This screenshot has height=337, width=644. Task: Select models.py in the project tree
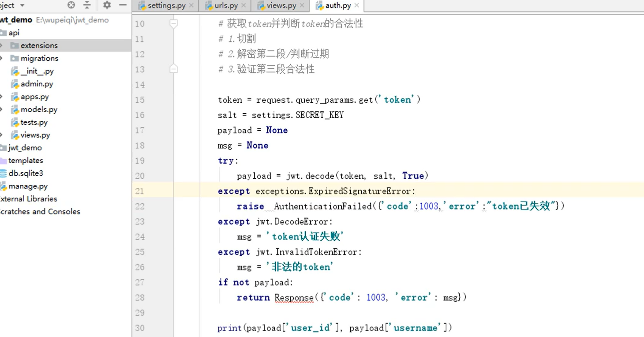click(x=39, y=109)
